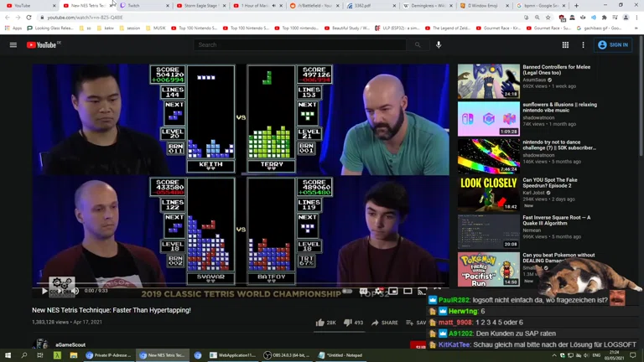644x362 pixels.
Task: Click the search magnifier button
Action: [418, 45]
